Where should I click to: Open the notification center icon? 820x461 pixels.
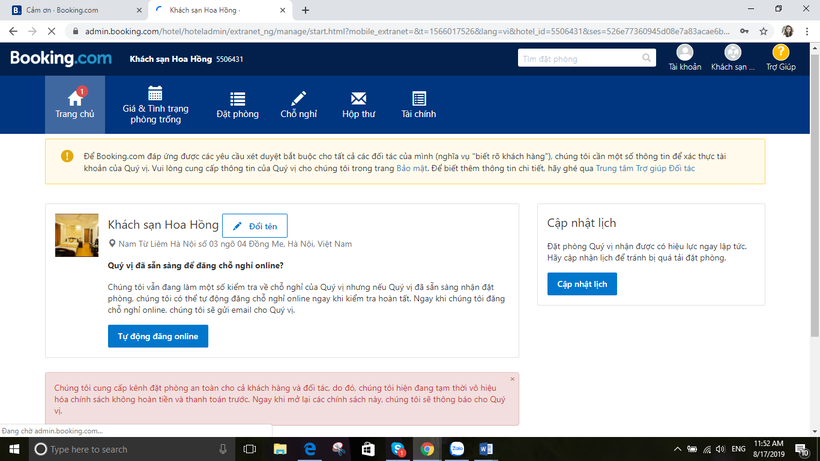click(x=803, y=449)
